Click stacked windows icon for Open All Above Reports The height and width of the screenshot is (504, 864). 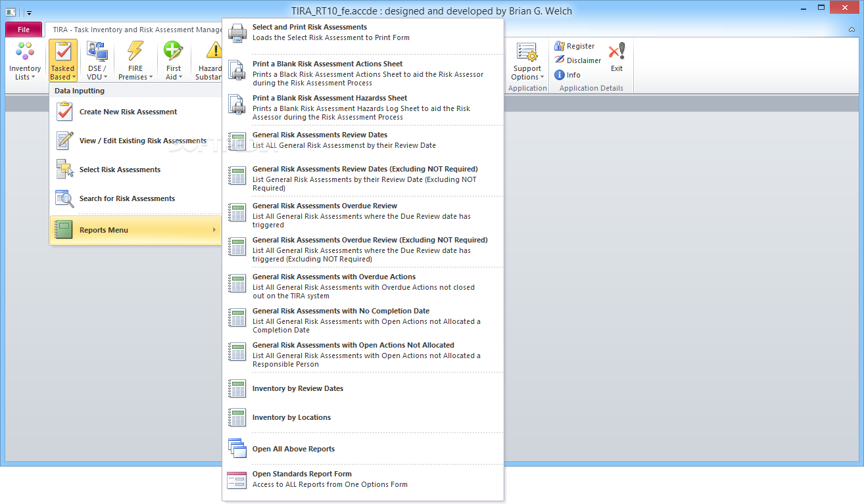tap(237, 449)
